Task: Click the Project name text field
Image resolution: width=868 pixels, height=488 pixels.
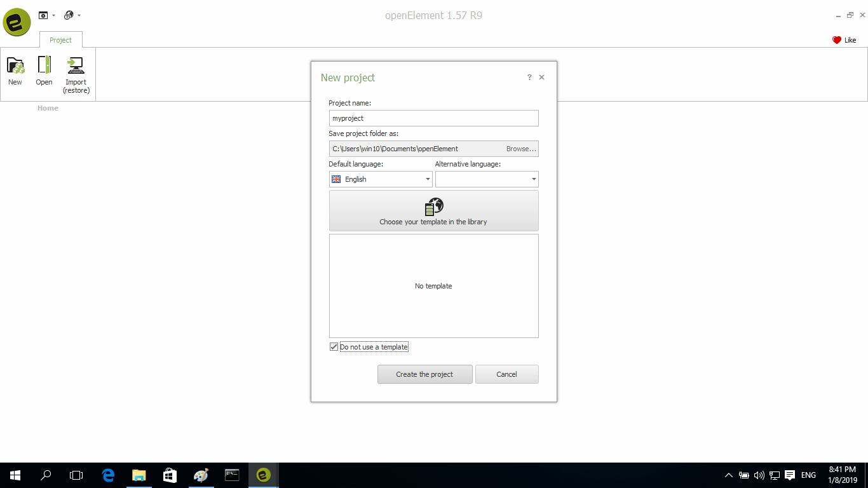Action: click(433, 118)
